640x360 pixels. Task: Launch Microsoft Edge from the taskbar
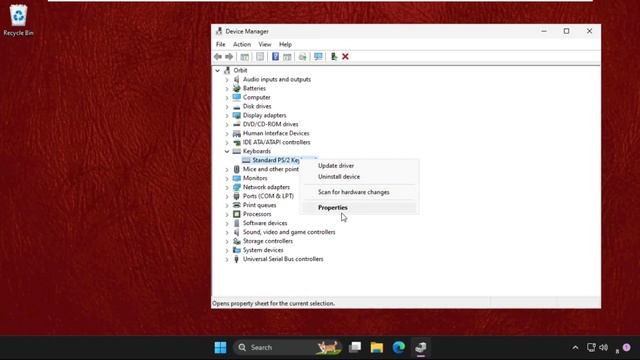[399, 347]
